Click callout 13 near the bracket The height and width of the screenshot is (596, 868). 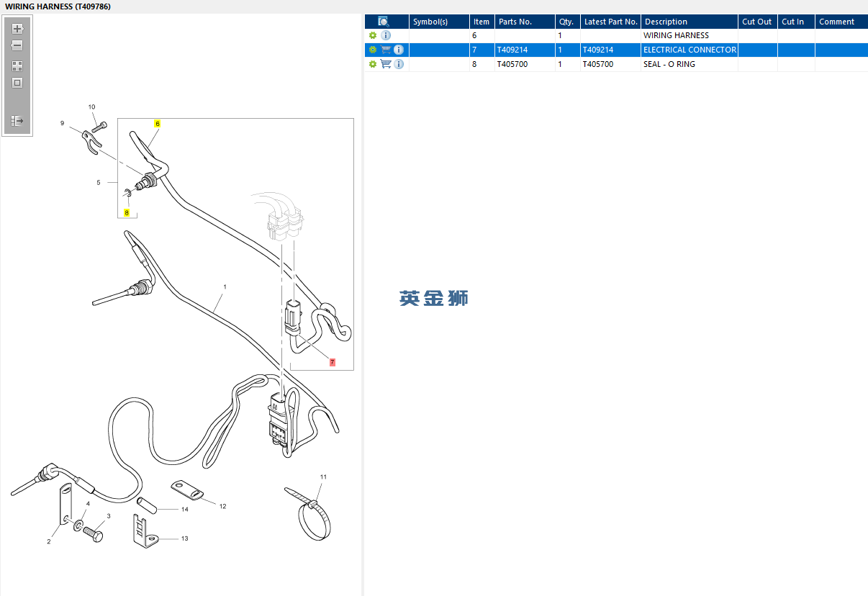point(185,538)
